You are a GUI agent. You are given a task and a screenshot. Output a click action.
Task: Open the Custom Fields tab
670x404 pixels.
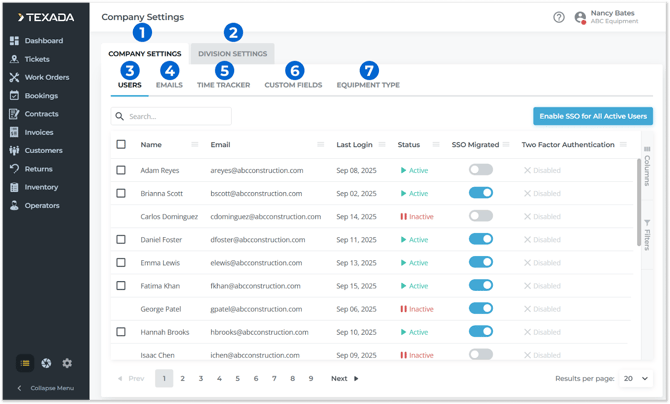pos(293,85)
